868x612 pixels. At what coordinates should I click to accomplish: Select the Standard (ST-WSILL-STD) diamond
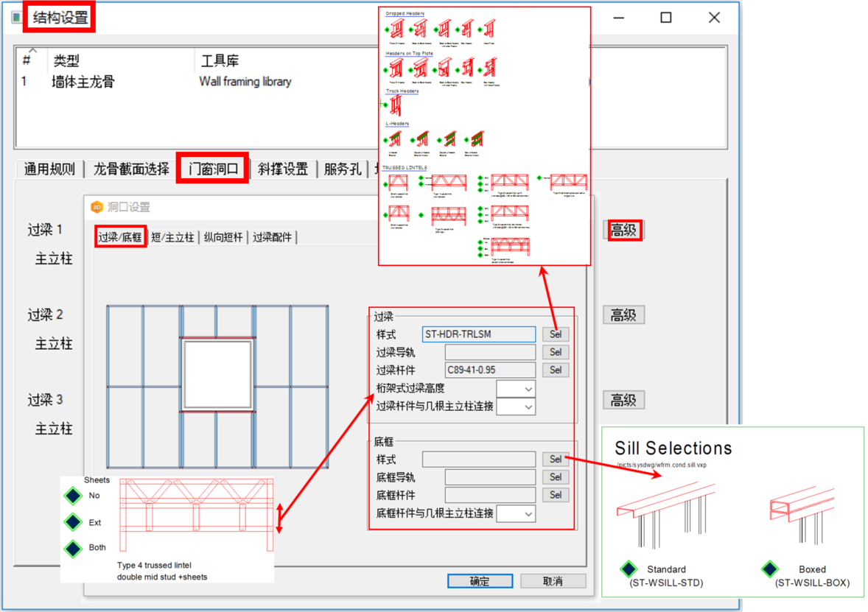pyautogui.click(x=629, y=569)
